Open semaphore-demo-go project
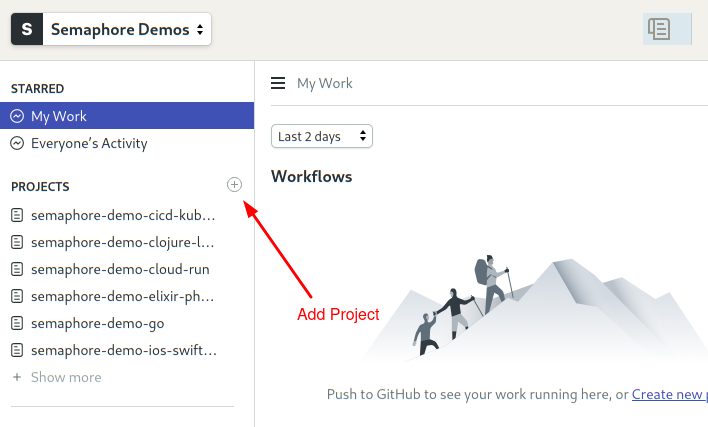708x427 pixels. pos(98,323)
